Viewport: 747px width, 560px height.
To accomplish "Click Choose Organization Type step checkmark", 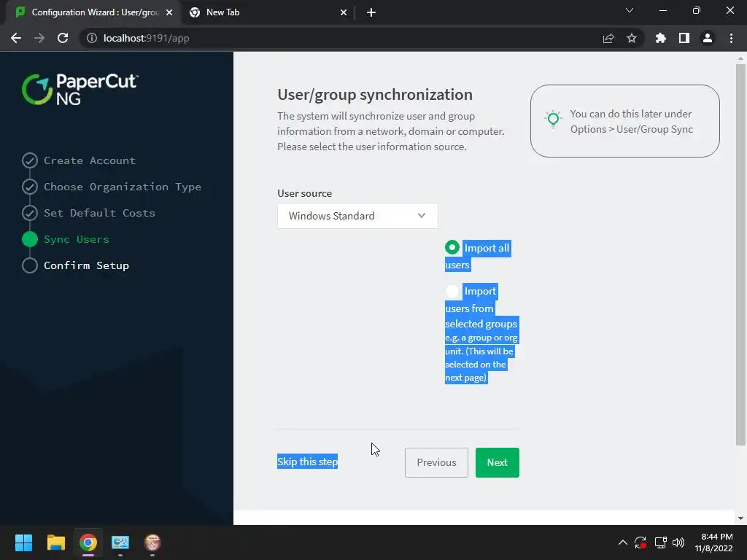I will pos(29,187).
